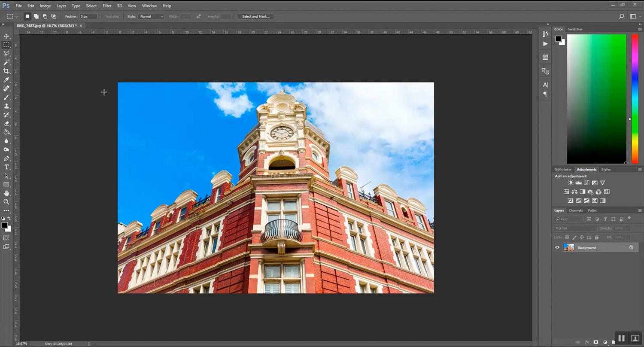Activate the Zoom tool in toolbar
Screen dimensions: 644x347
point(6,202)
